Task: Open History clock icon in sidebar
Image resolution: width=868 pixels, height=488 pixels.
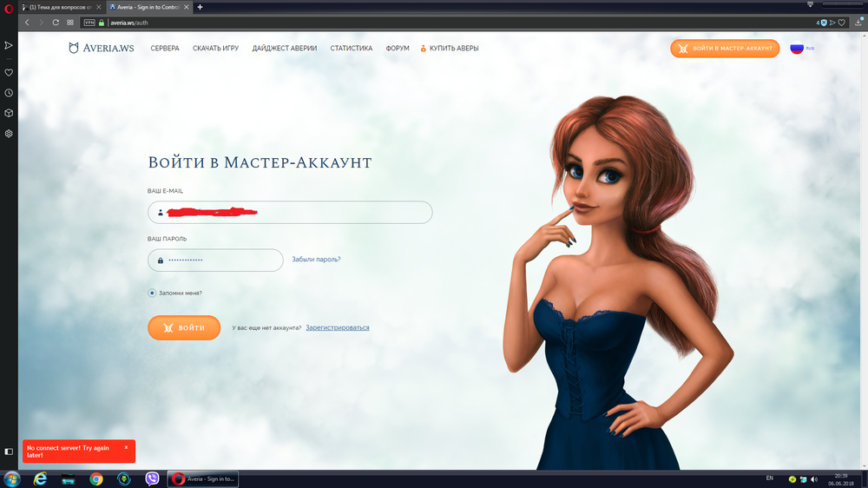Action: (9, 93)
